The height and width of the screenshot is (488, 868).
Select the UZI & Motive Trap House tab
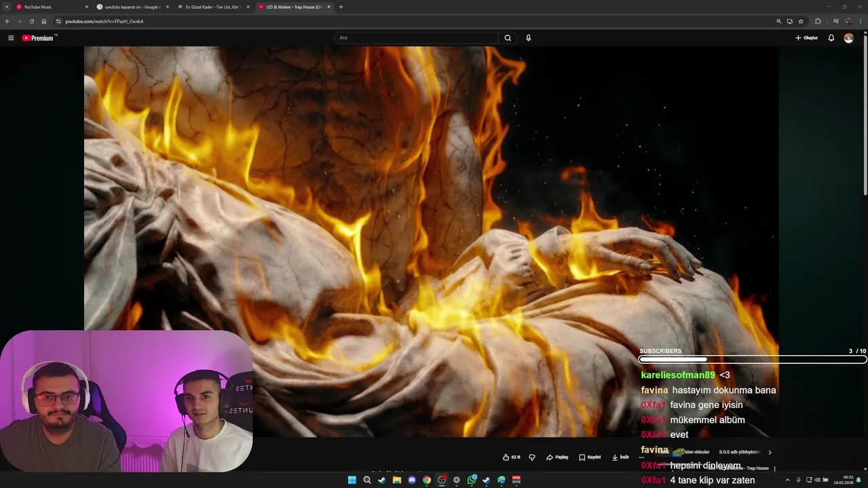294,7
